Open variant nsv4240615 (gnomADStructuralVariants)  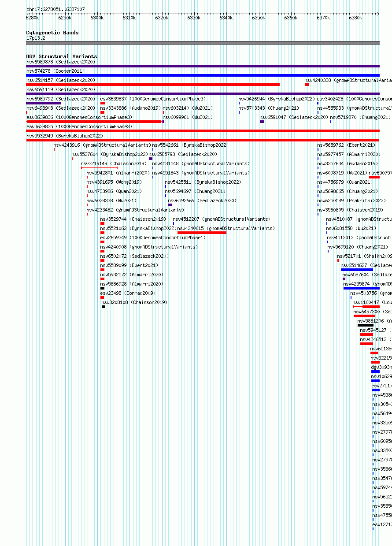[226, 228]
